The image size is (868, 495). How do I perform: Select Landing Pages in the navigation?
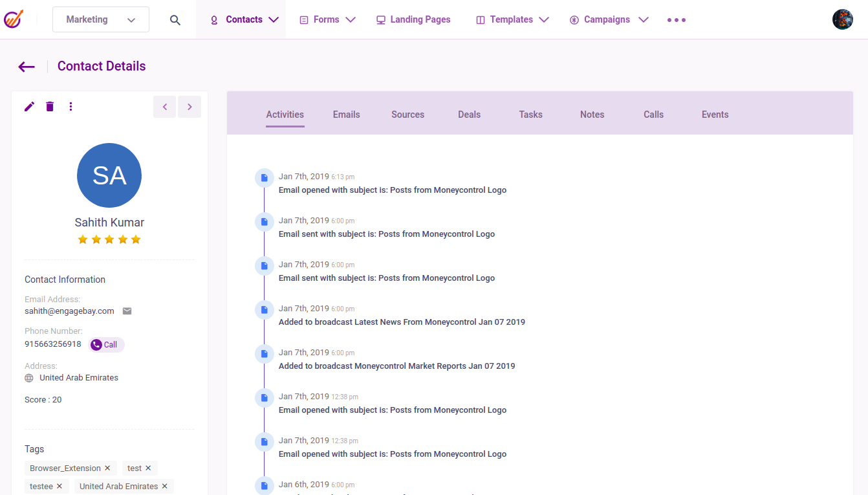point(413,19)
